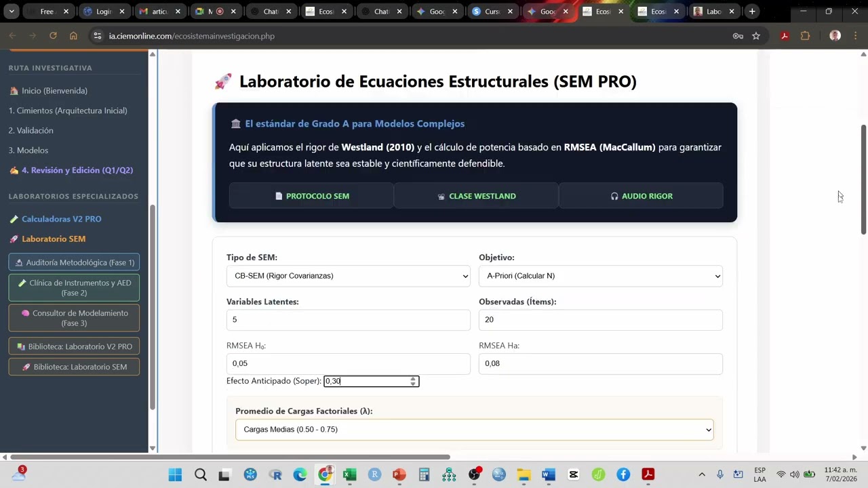Click the Observadas (Ítems) input field
This screenshot has width=868, height=488.
coord(600,320)
